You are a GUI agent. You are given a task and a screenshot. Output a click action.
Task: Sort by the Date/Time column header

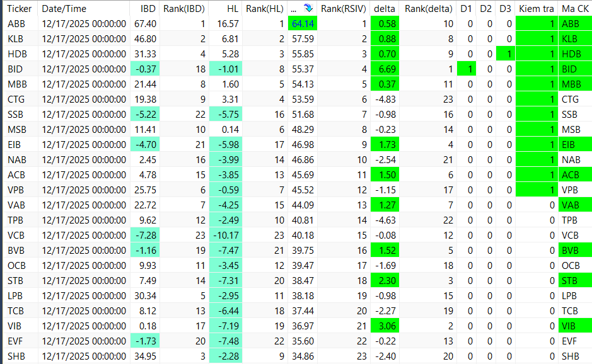64,8
